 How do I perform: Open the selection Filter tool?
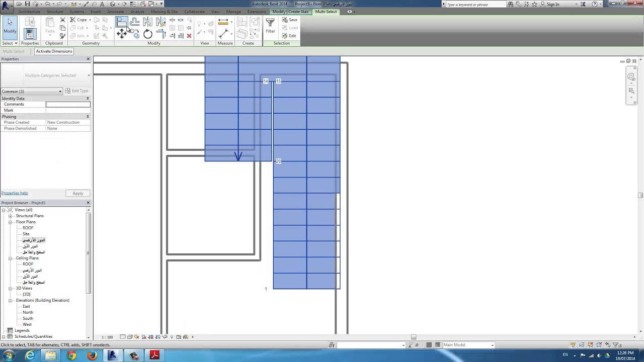270,26
